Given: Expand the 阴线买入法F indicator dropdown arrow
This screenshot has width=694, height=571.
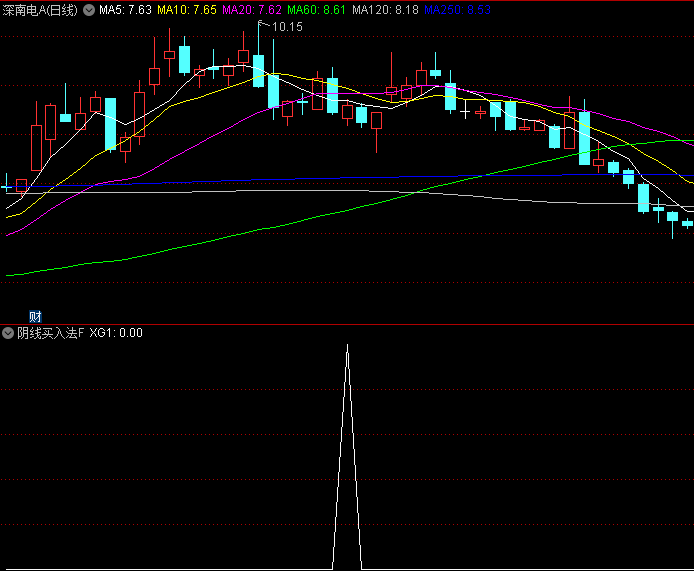Looking at the screenshot, I should point(8,333).
